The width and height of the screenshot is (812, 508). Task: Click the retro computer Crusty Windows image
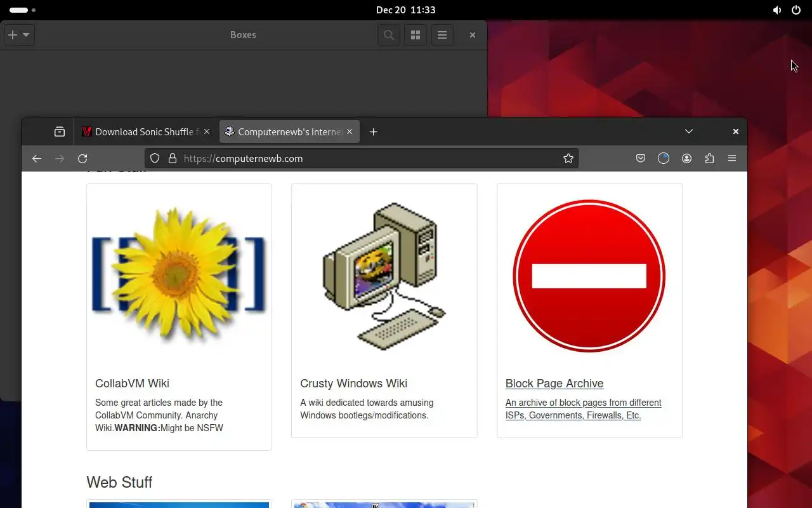pyautogui.click(x=384, y=276)
